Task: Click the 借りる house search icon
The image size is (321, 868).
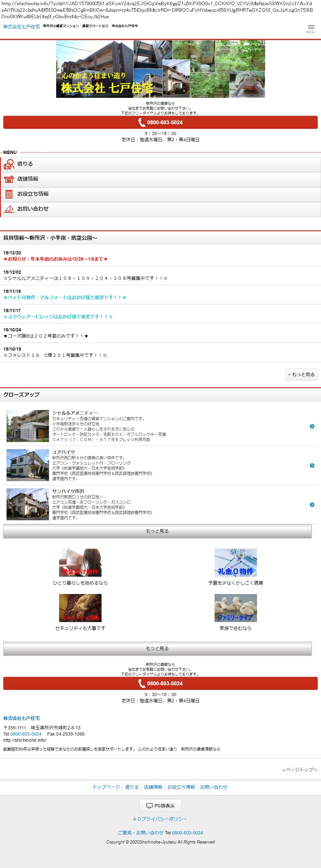Action: tap(9, 164)
